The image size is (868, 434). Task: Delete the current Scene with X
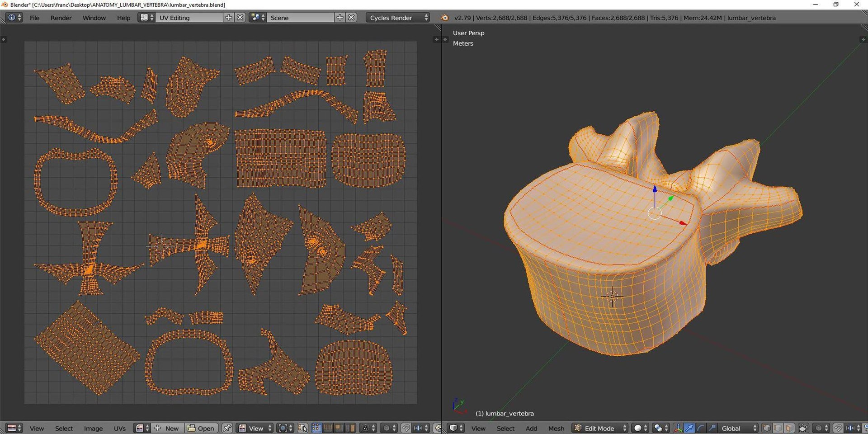click(x=351, y=18)
